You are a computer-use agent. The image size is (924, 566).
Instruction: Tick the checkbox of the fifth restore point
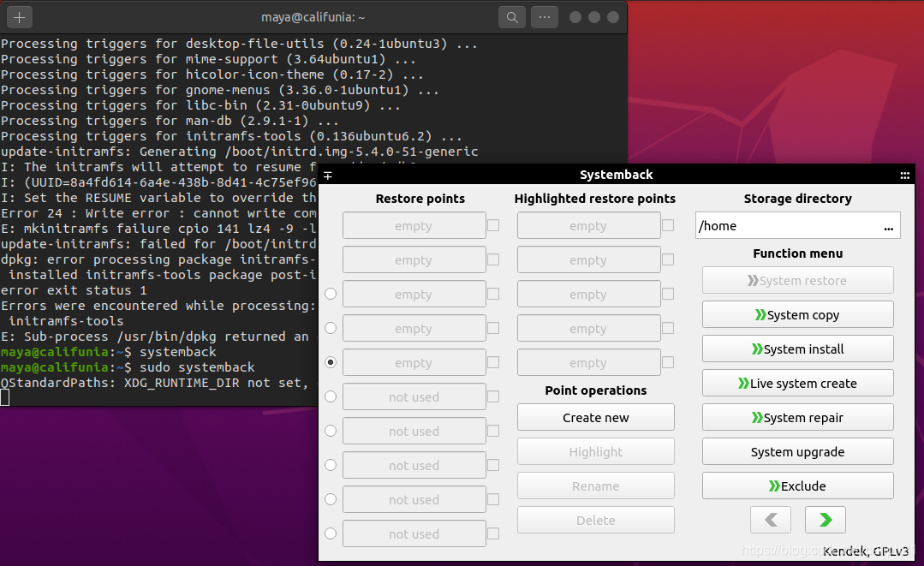click(494, 362)
